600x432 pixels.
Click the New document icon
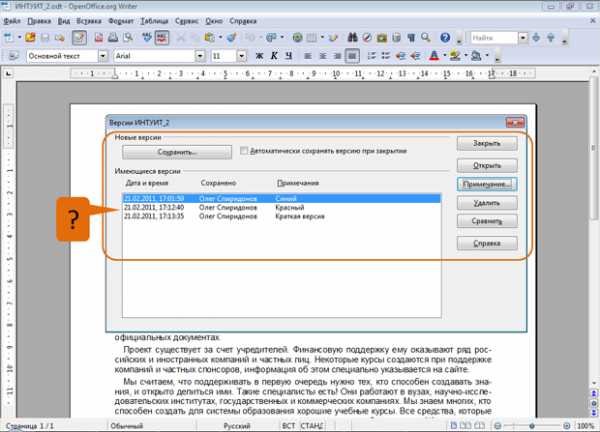point(8,37)
